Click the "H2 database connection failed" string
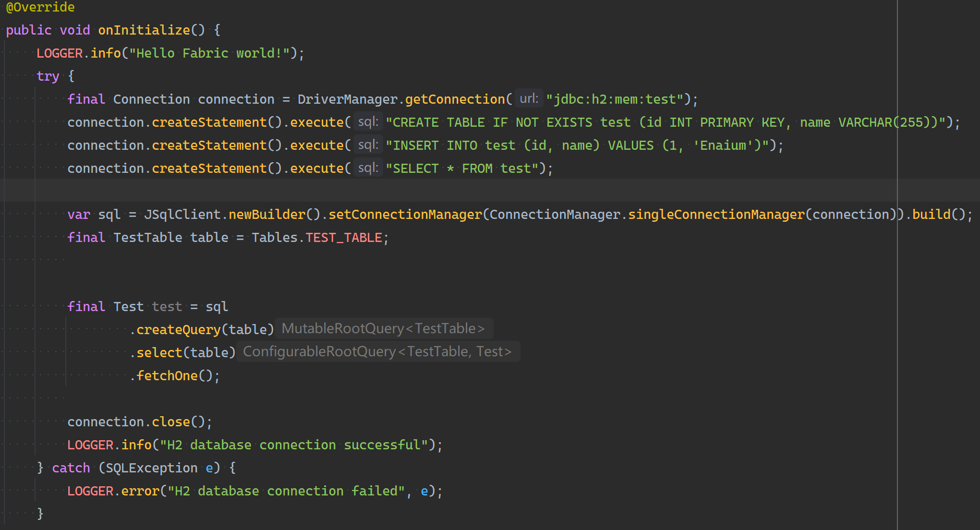980x530 pixels. click(286, 491)
